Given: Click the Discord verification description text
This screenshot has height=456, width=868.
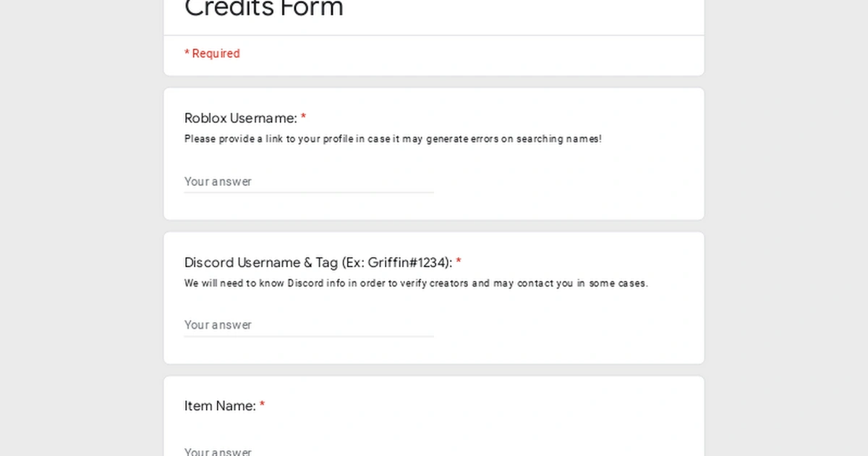Looking at the screenshot, I should [x=416, y=283].
